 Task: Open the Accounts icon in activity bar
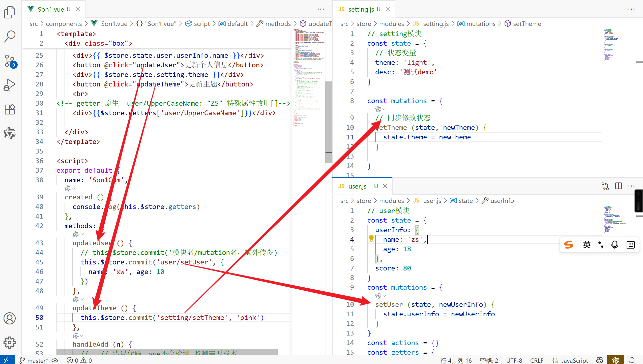pos(10,319)
